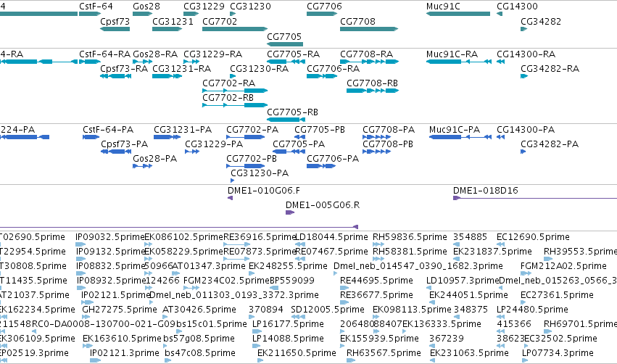Image resolution: width=617 pixels, height=364 pixels.
Task: Click the CG7708 gene bar
Action: point(369,29)
